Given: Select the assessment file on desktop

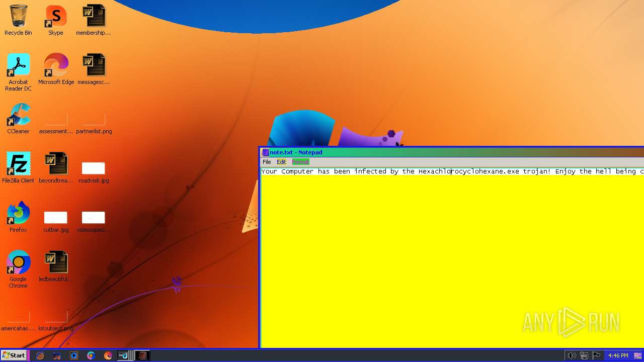Looking at the screenshot, I should click(56, 124).
